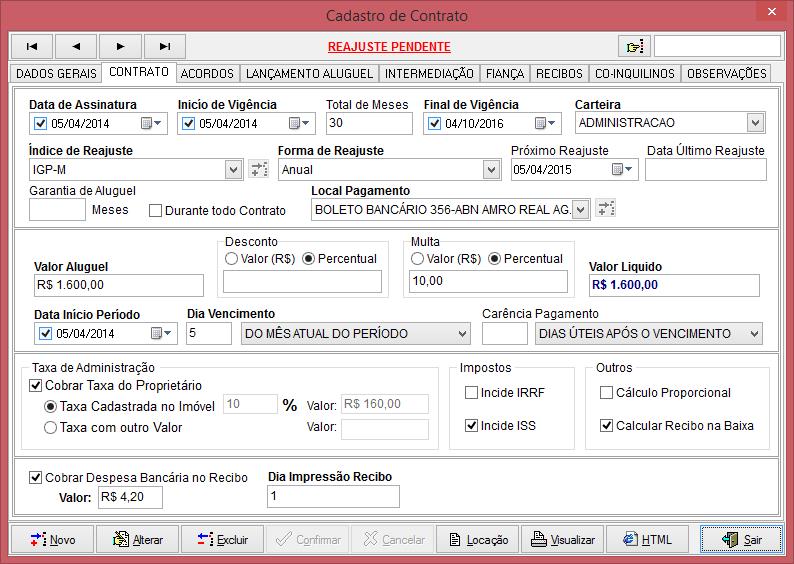Switch to the DADOS GERAIS tab

pos(56,74)
